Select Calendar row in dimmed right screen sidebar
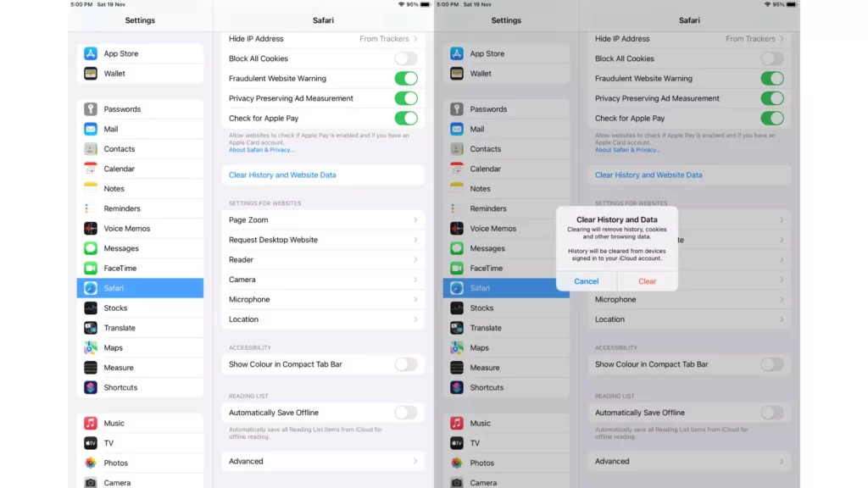Image resolution: width=868 pixels, height=488 pixels. coord(507,169)
